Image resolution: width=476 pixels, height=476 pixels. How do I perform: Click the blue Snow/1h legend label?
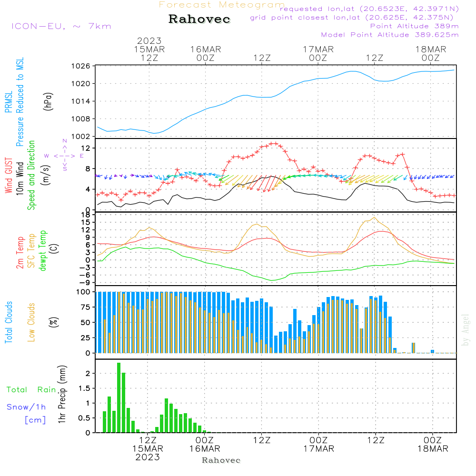point(26,407)
